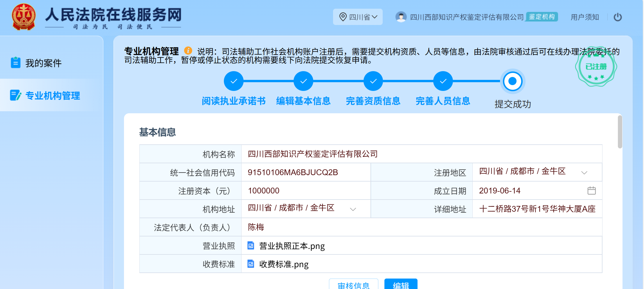The height and width of the screenshot is (289, 644).
Task: Click the 注册资本 field showing 1000000
Action: 306,191
